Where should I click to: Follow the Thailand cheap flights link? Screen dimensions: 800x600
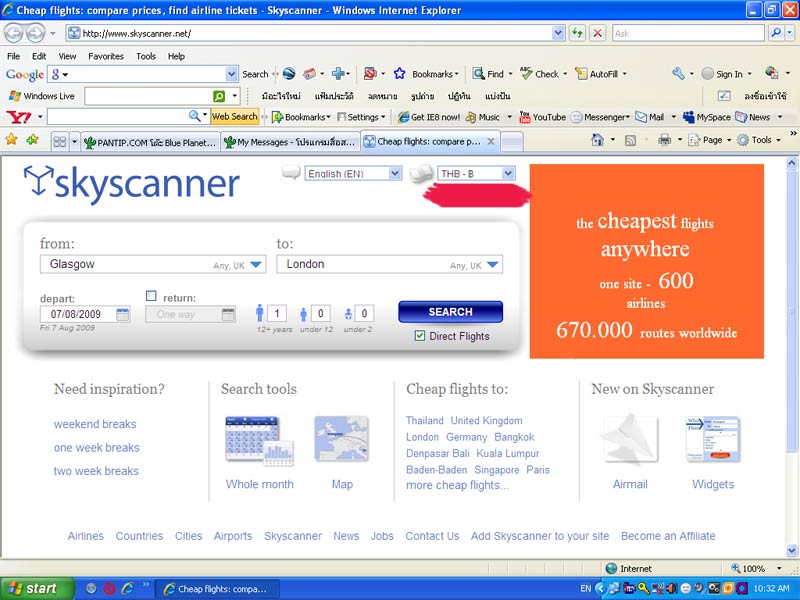[x=424, y=420]
